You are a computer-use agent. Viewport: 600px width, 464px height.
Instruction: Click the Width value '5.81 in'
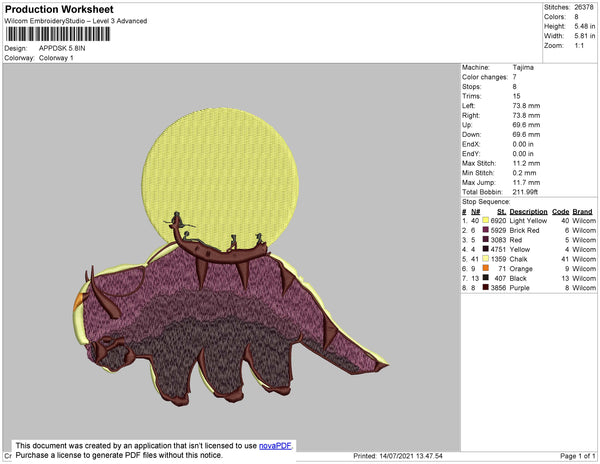(x=584, y=36)
